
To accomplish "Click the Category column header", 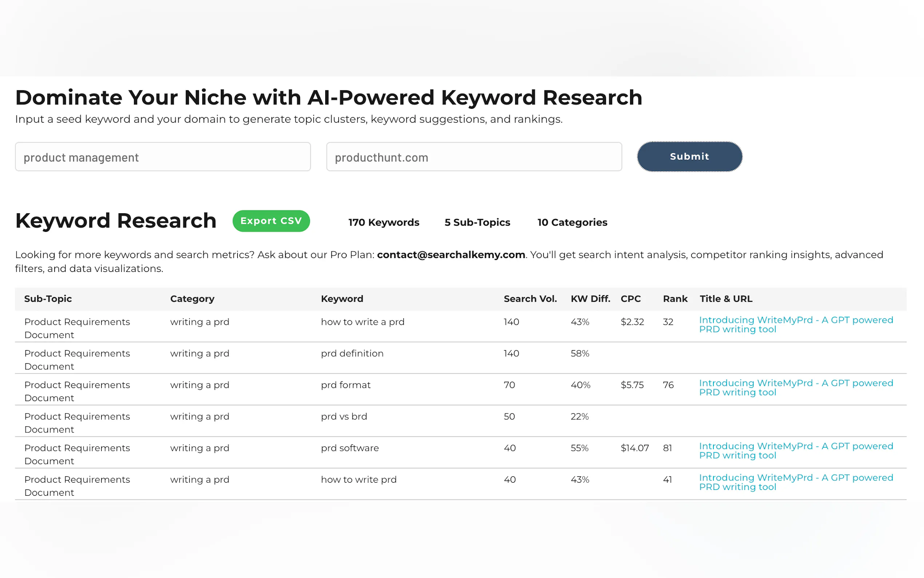I will [192, 299].
